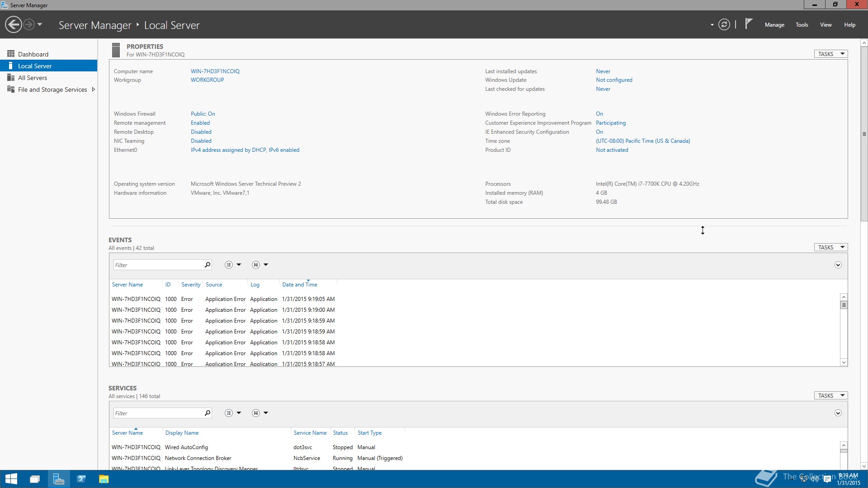This screenshot has height=488, width=868.
Task: Click Remote Desktop 'Disabled' link
Action: tap(201, 131)
